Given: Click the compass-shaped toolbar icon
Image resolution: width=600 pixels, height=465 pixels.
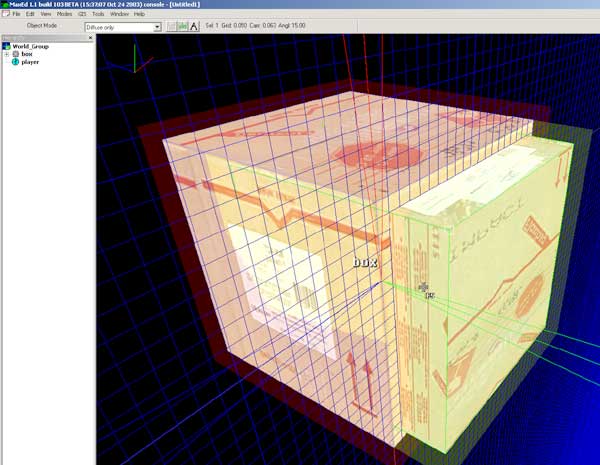Looking at the screenshot, I should [x=194, y=26].
